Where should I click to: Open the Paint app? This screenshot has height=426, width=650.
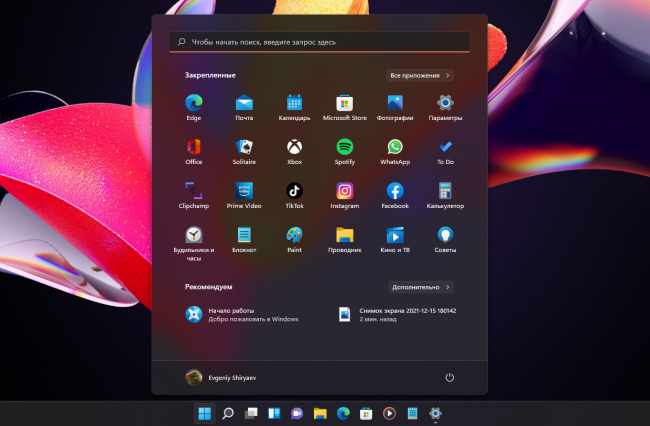pos(294,240)
